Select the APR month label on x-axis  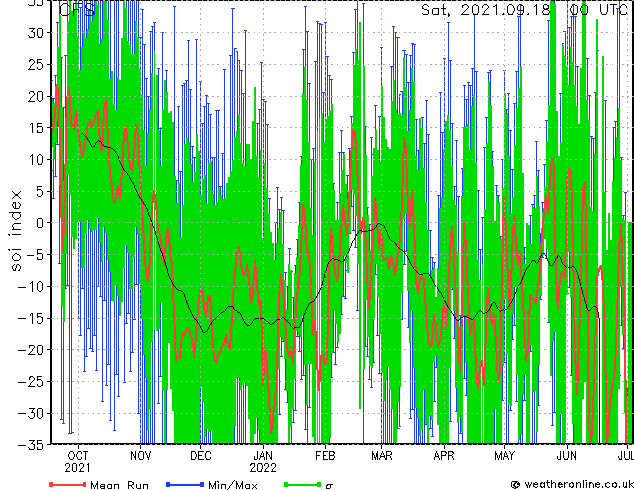(443, 454)
